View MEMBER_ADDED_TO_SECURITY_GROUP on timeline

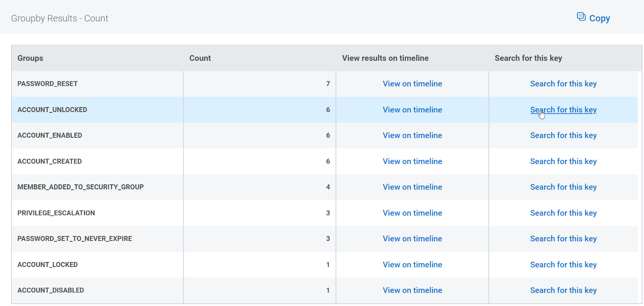click(412, 187)
